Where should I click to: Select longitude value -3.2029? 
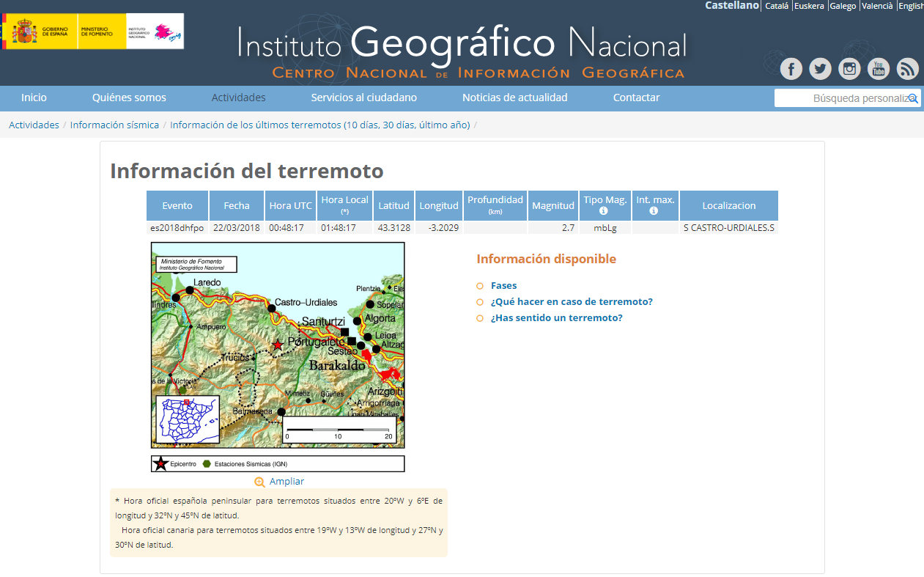tap(439, 228)
